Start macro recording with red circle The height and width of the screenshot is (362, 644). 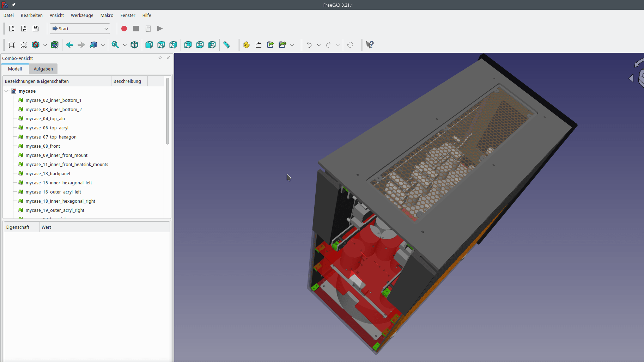click(124, 29)
